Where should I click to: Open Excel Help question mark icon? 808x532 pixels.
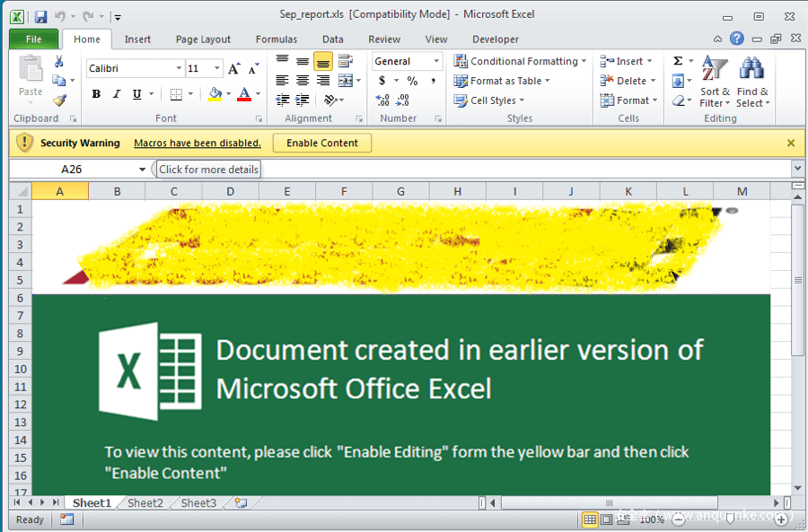point(737,39)
